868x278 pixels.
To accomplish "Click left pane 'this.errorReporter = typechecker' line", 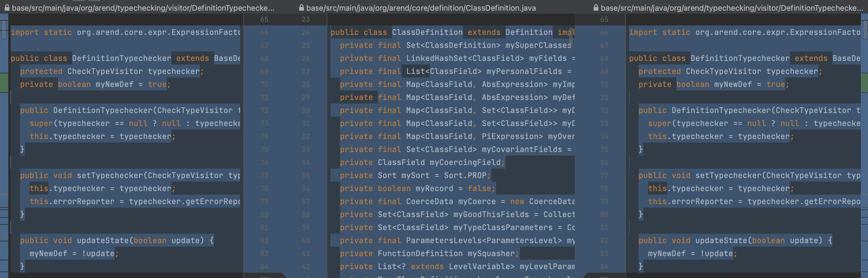I will pos(135,201).
